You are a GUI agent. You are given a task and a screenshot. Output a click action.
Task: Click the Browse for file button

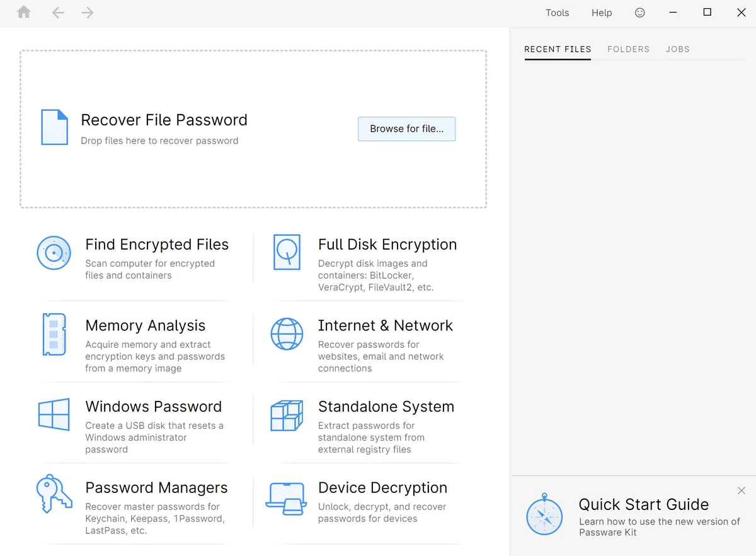[407, 129]
